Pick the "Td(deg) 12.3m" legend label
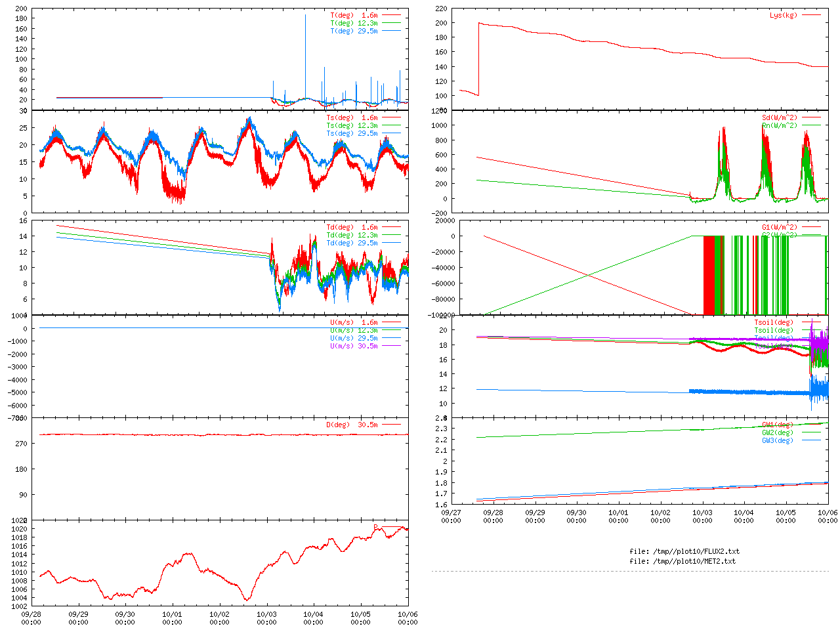This screenshot has height=630, width=840. (352, 235)
